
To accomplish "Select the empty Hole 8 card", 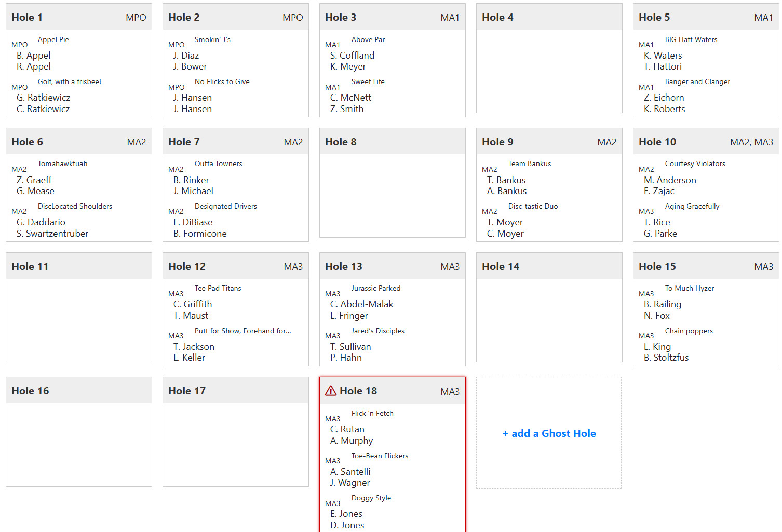I will click(392, 195).
